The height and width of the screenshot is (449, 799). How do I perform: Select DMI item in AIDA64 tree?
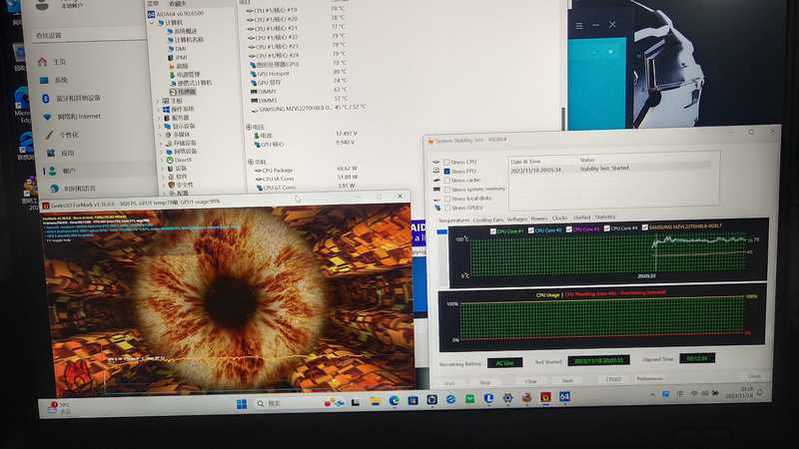tap(178, 49)
